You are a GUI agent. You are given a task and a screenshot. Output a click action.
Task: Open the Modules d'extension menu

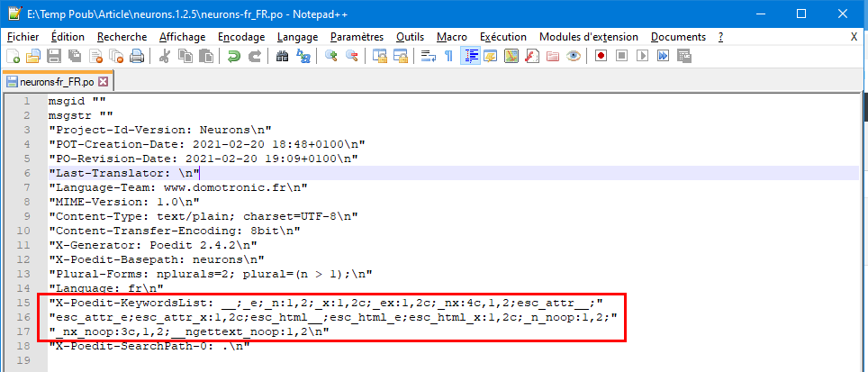[x=589, y=37]
